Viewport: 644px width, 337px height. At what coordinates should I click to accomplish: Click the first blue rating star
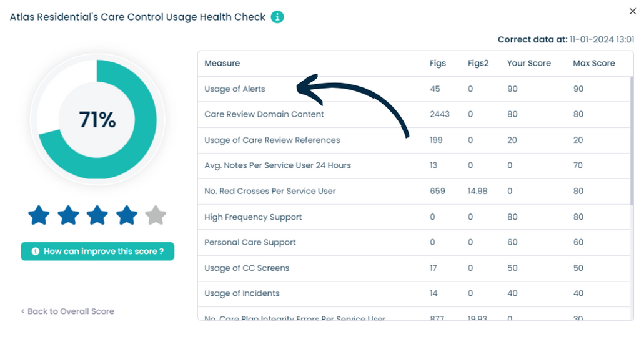point(39,216)
